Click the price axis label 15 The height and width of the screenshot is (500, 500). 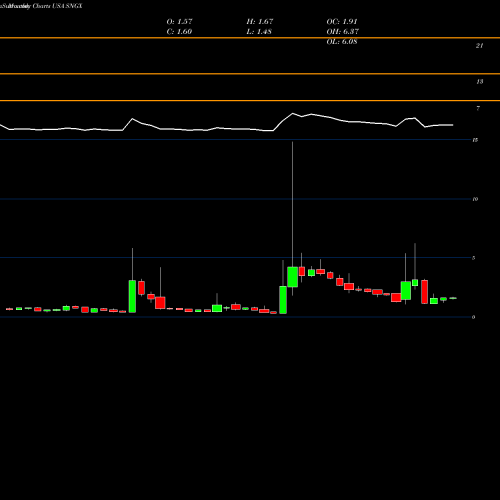pyautogui.click(x=475, y=140)
